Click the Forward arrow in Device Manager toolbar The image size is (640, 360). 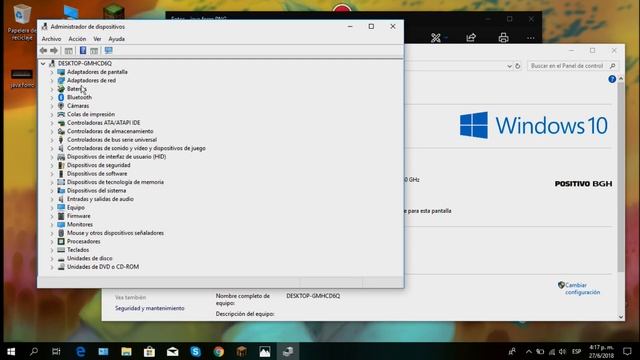[x=54, y=51]
